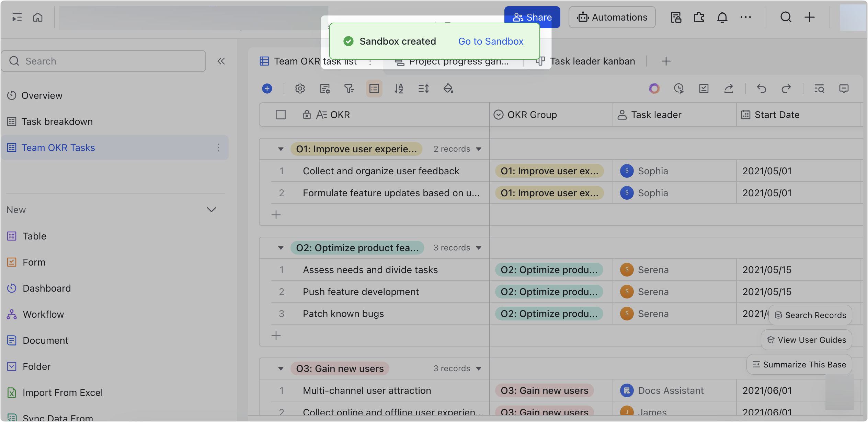Click the blue add record plus icon
The width and height of the screenshot is (868, 422).
[x=267, y=89]
